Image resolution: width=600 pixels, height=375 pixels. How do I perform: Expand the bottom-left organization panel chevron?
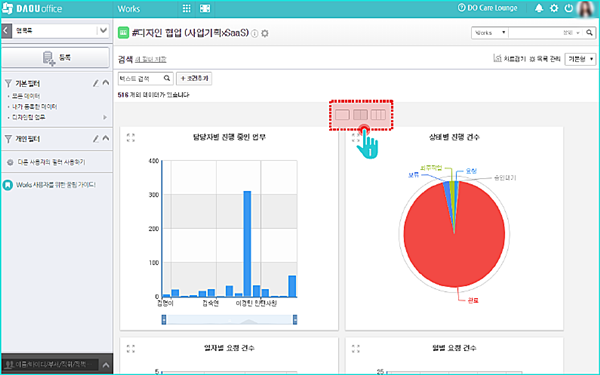pyautogui.click(x=106, y=365)
